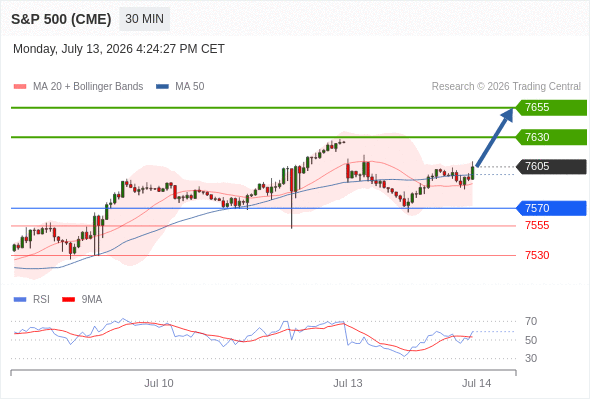Screen dimensions: 590x400
Task: Select the 7570 blue pivot label
Action: pos(551,208)
